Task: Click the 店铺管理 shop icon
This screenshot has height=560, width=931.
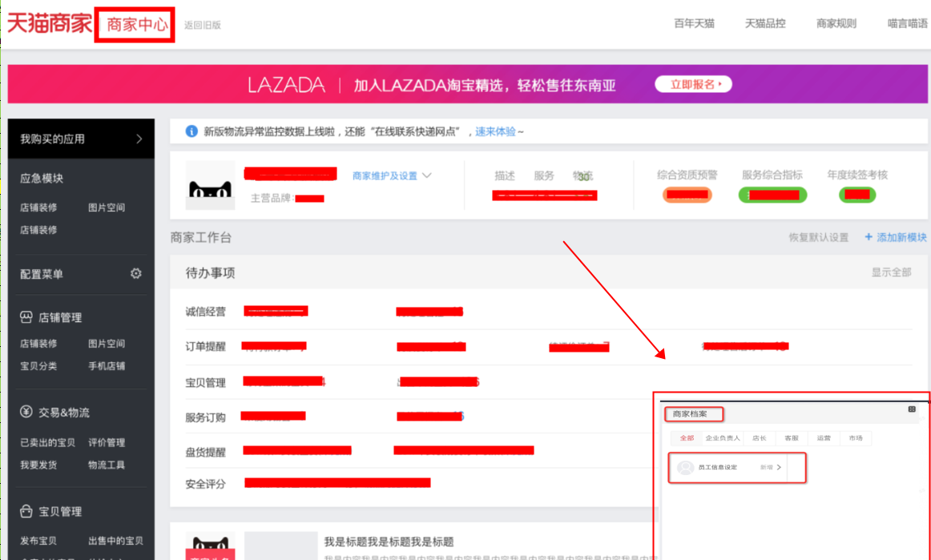Action: [26, 317]
